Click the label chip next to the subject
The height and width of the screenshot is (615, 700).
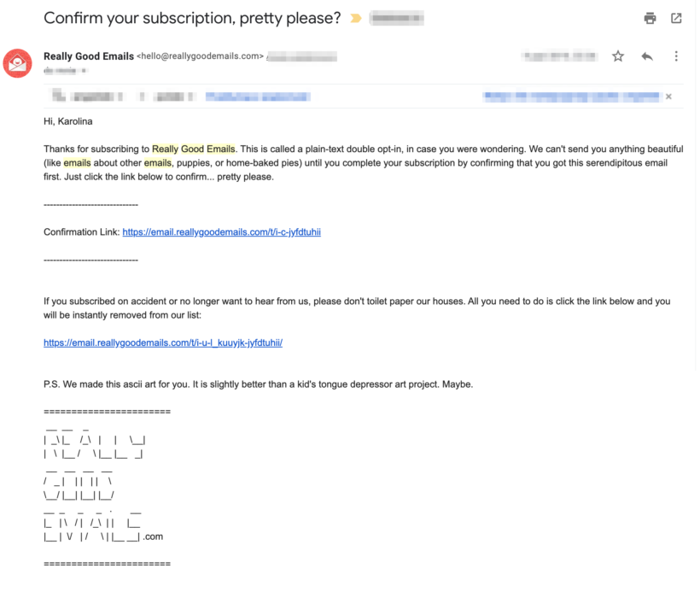click(395, 16)
